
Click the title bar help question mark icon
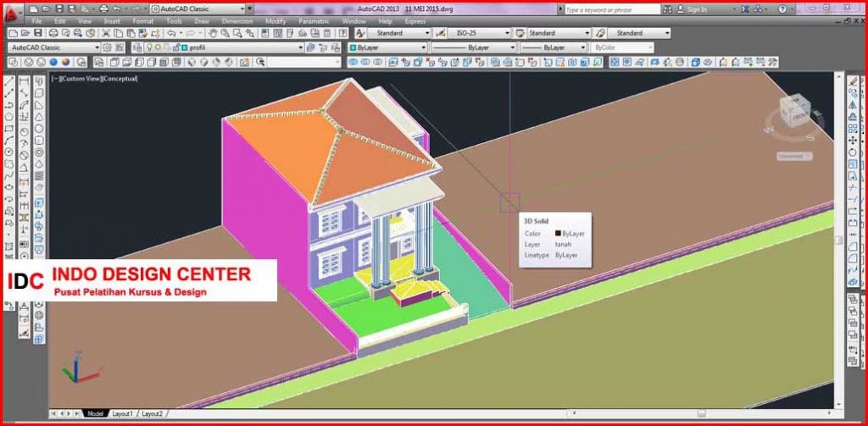pos(782,9)
